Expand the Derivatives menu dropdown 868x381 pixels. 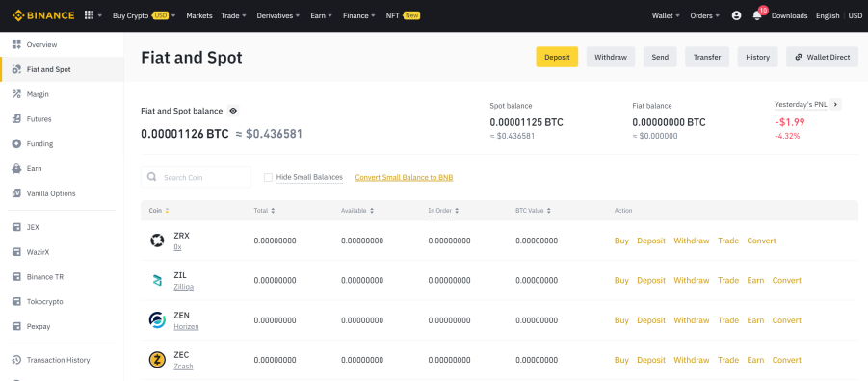tap(278, 15)
